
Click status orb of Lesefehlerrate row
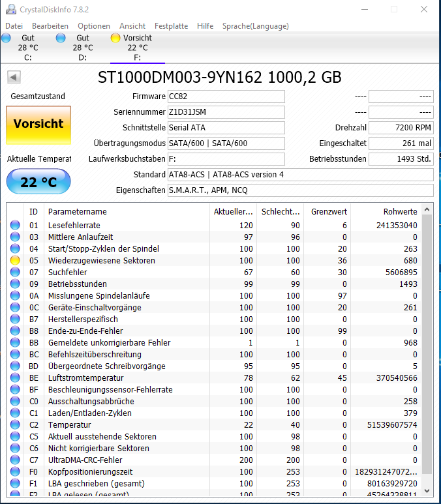point(15,225)
